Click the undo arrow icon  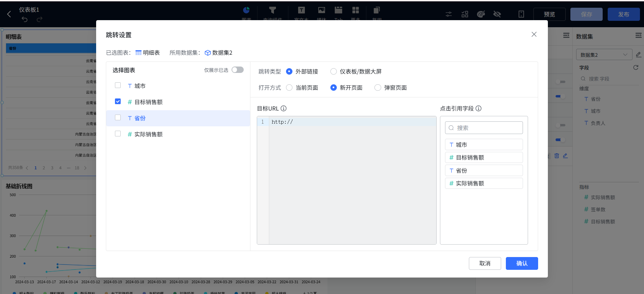click(x=25, y=19)
